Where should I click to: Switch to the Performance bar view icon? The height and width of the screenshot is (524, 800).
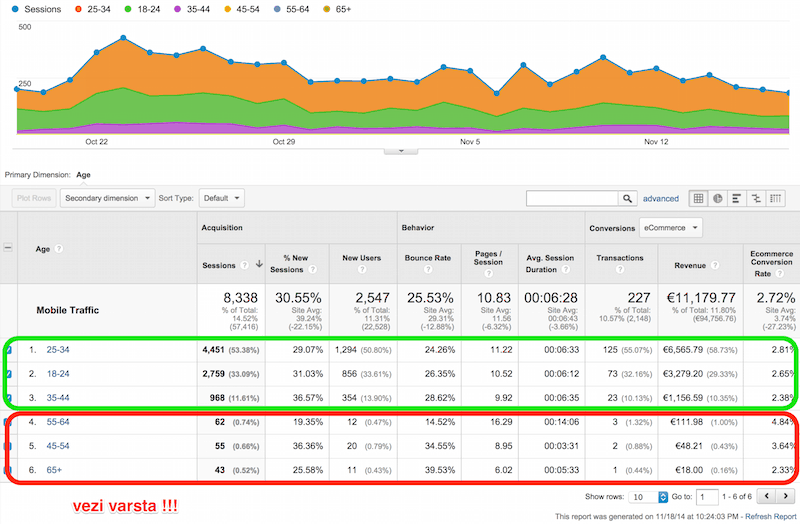pyautogui.click(x=736, y=198)
